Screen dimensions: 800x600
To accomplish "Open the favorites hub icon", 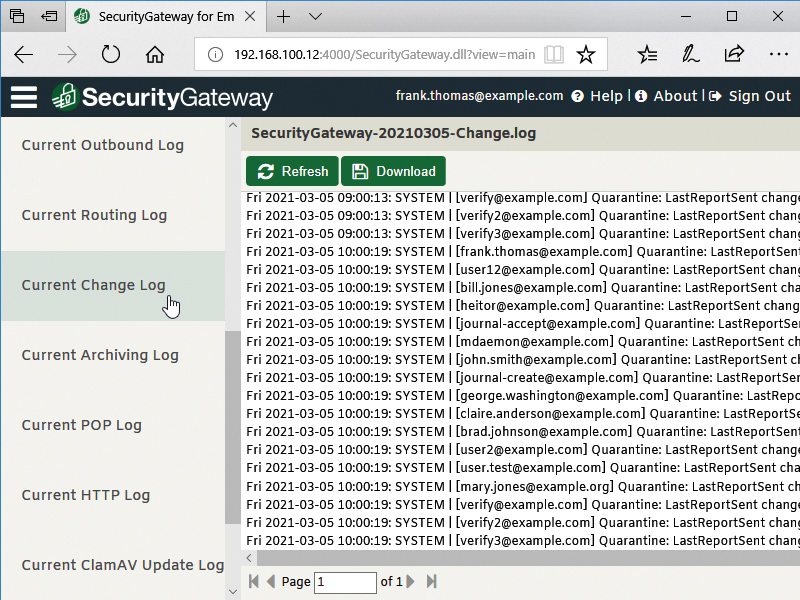I will pyautogui.click(x=647, y=54).
